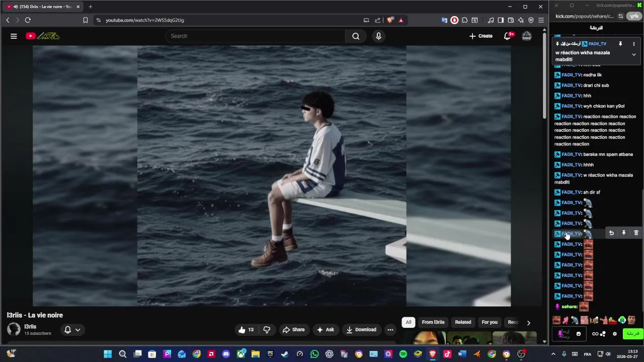Select the All filter chip
The image size is (644, 362).
(408, 322)
